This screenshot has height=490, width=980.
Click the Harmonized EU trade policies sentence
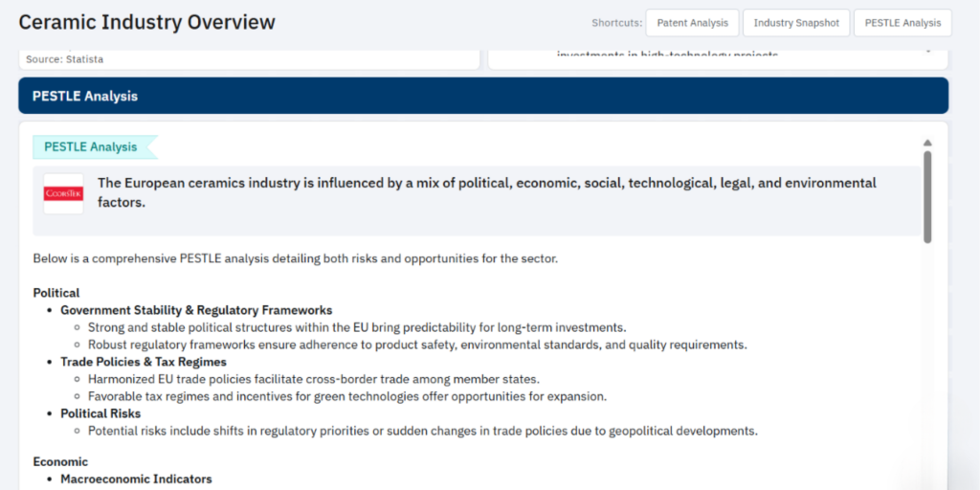313,379
